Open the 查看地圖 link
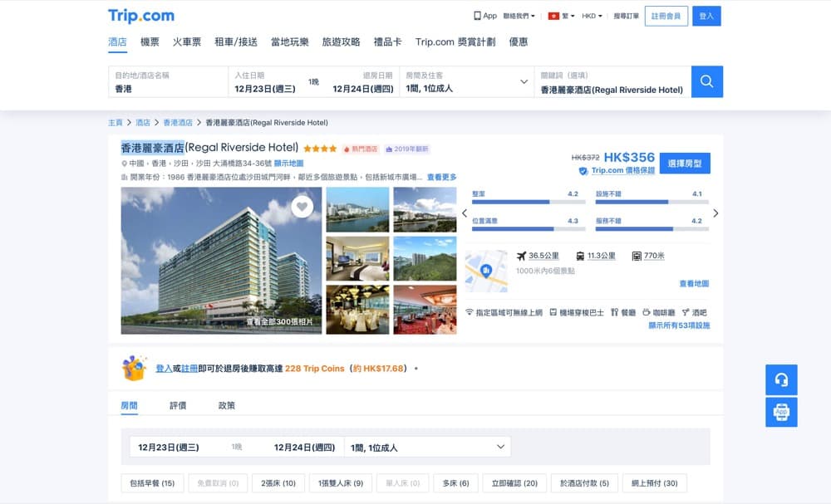Image resolution: width=831 pixels, height=504 pixels. pyautogui.click(x=694, y=284)
